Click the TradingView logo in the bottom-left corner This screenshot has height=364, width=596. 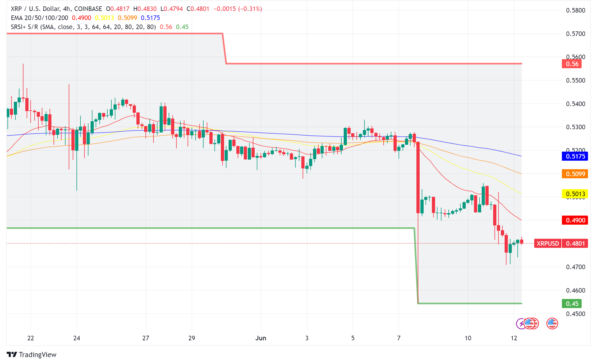click(31, 355)
